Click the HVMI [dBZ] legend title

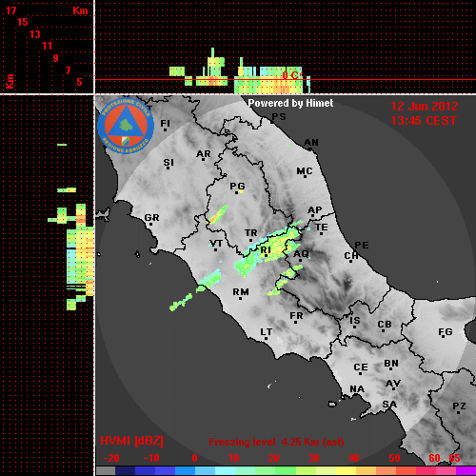pos(131,441)
